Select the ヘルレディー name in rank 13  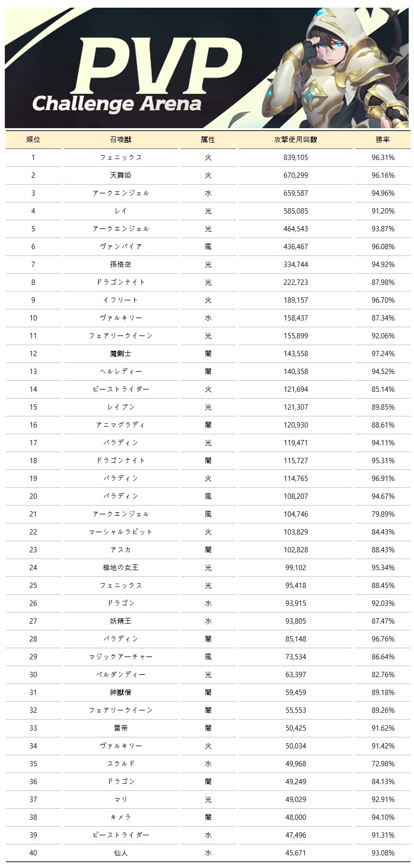[120, 372]
